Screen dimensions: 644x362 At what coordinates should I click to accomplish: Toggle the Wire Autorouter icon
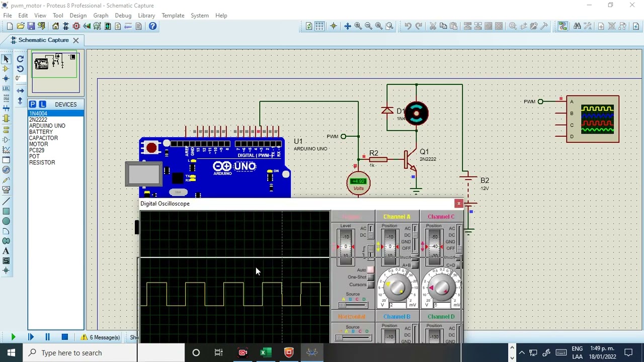[x=562, y=26]
